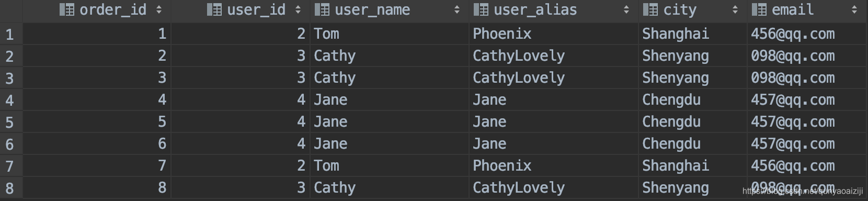Click user_id cell 4 in row 6

[241, 144]
